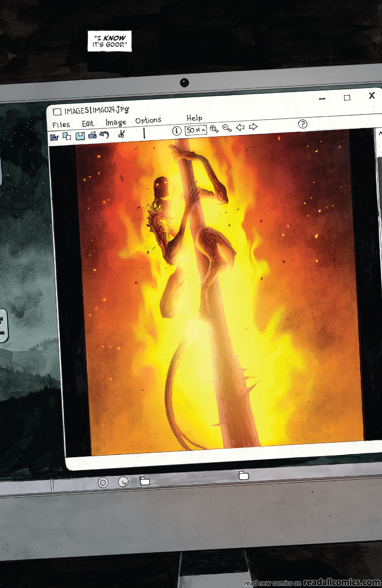Screen dimensions: 382x588
Task: Open the Options menu
Action: 148,120
